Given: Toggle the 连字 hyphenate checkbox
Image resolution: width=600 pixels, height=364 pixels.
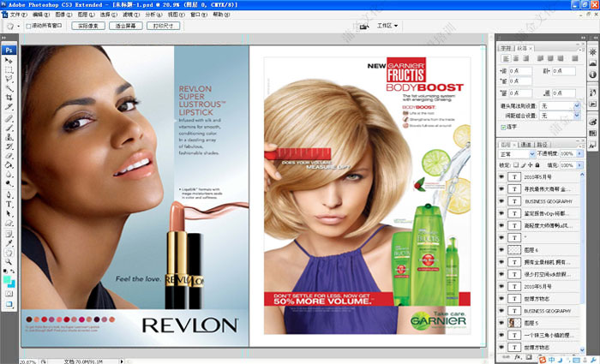Looking at the screenshot, I should 503,127.
